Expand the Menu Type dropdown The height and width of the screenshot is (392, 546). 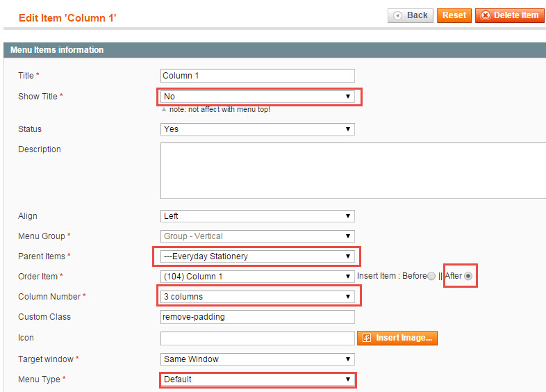pos(257,379)
